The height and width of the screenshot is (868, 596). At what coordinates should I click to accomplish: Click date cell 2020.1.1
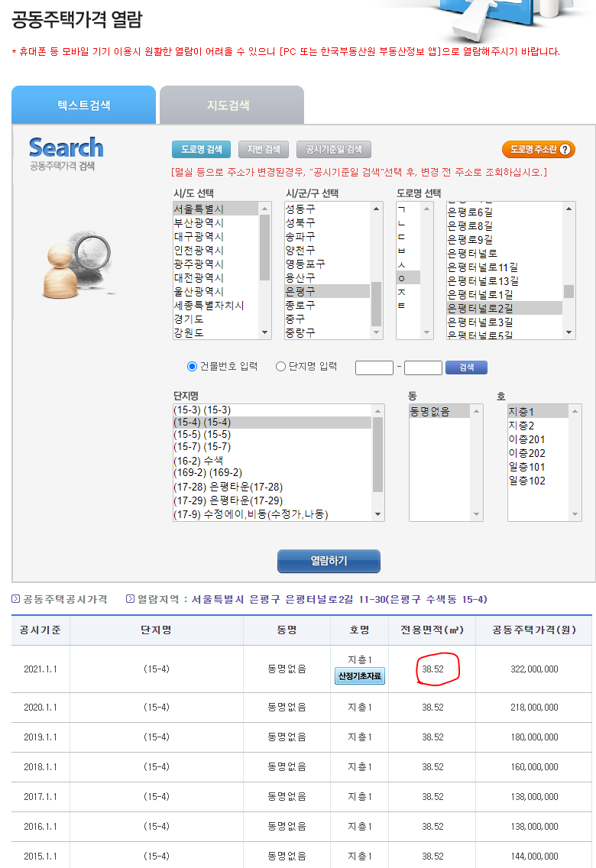point(40,708)
